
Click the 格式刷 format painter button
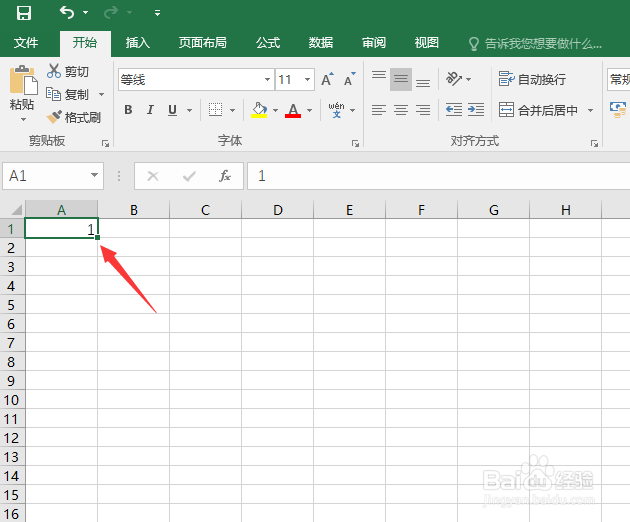73,117
